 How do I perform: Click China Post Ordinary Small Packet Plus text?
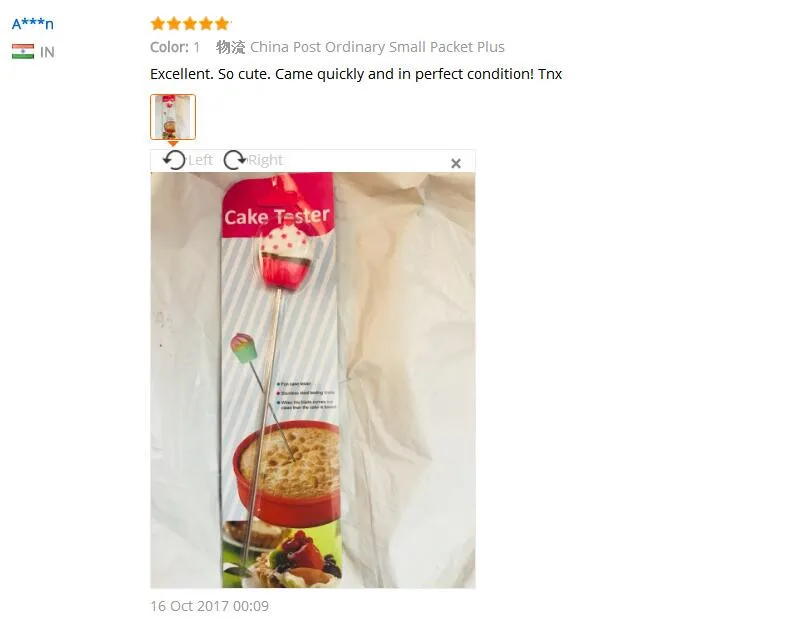pos(377,47)
